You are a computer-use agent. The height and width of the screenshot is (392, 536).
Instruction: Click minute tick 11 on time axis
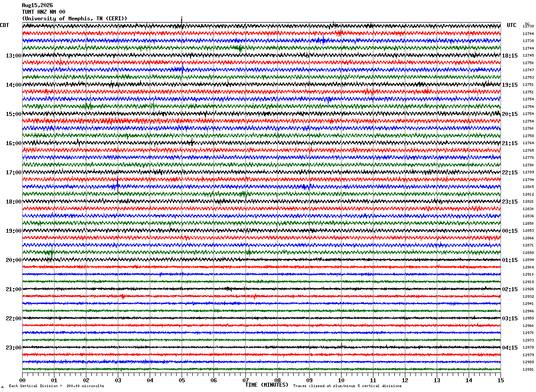(373, 380)
